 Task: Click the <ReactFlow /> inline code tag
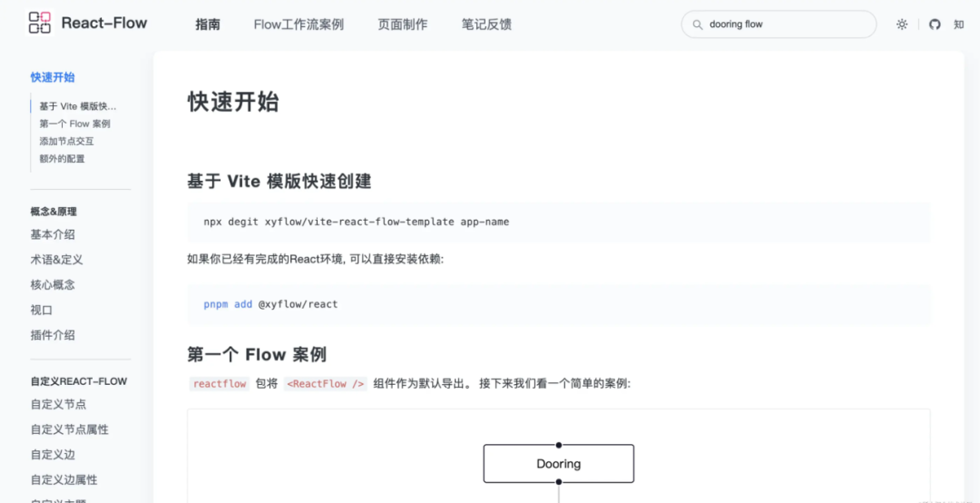pyautogui.click(x=326, y=383)
